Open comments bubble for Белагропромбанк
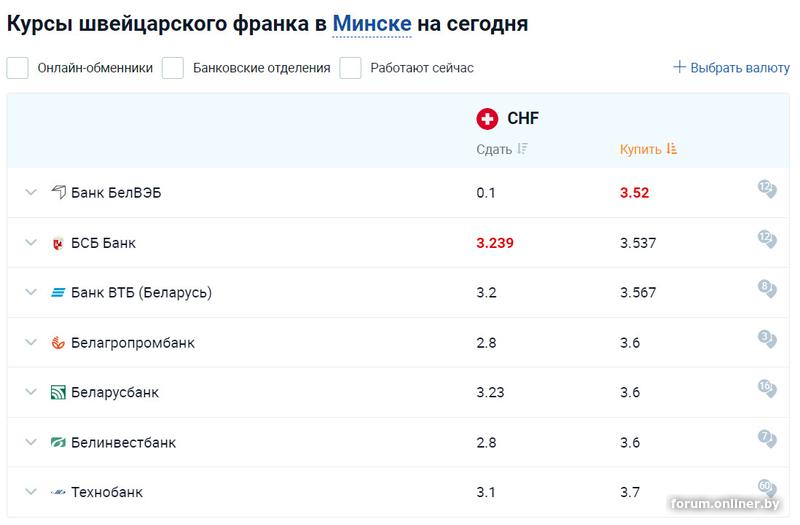Screen dimensions: 800x525 (767, 339)
